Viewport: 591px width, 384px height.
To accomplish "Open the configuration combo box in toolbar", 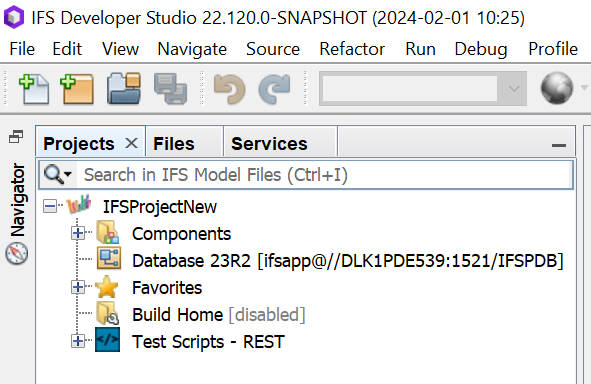I will (x=423, y=89).
